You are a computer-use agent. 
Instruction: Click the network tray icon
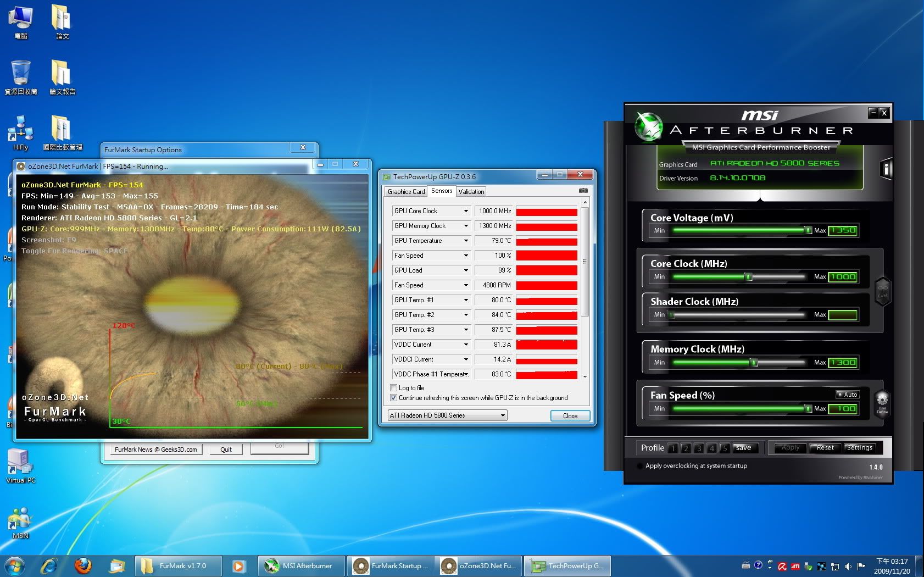[835, 566]
